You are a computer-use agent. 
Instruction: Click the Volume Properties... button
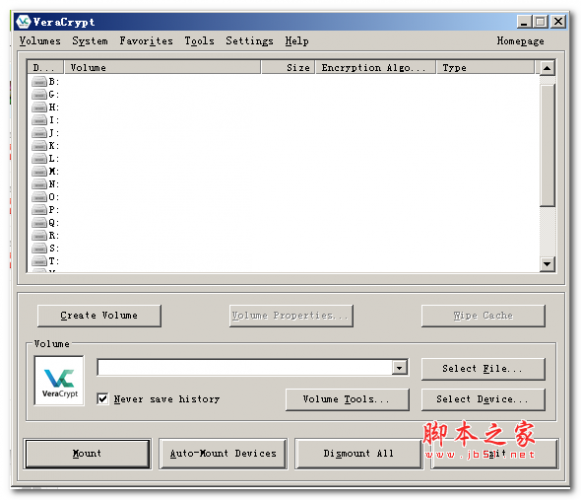pyautogui.click(x=291, y=316)
